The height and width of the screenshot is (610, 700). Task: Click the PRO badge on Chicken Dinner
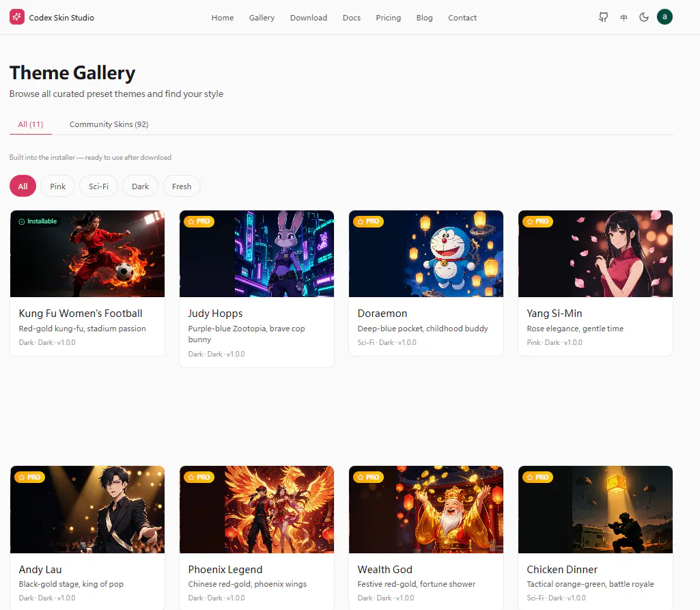(x=537, y=477)
